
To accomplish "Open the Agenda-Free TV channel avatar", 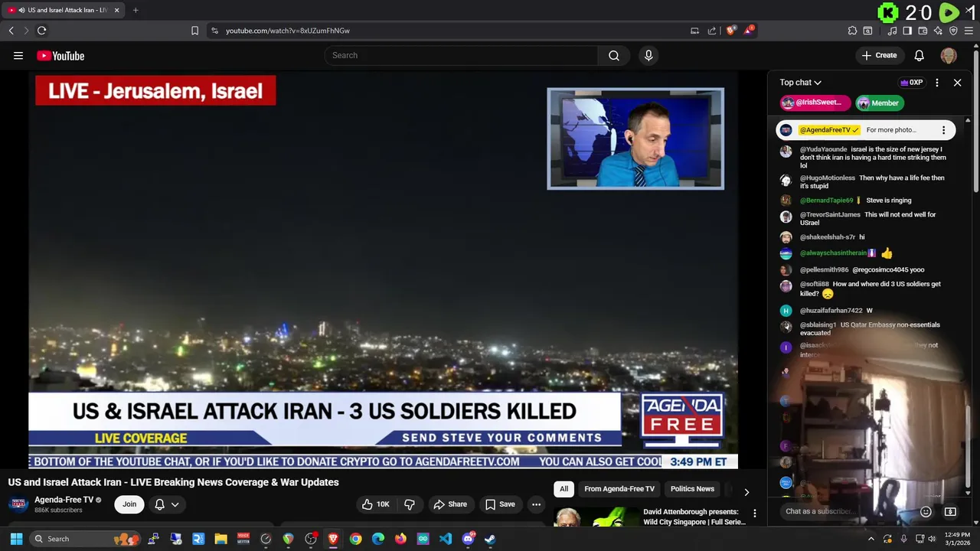I will click(x=18, y=504).
